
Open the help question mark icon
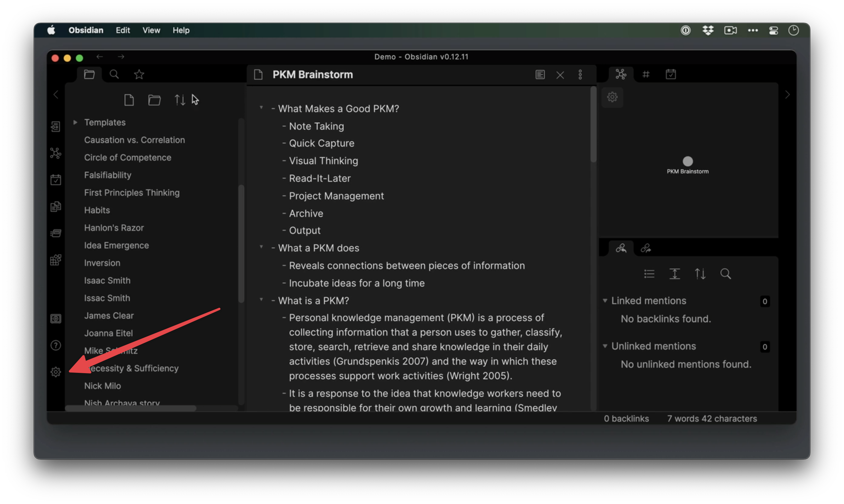click(x=56, y=345)
